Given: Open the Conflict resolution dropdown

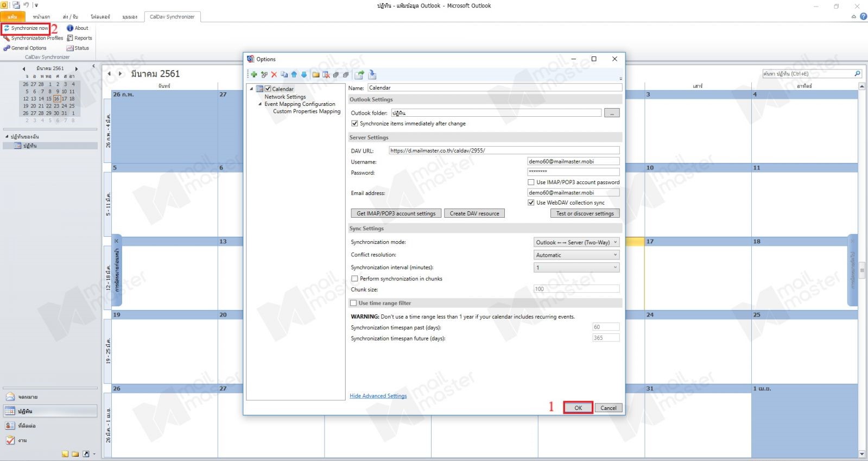Looking at the screenshot, I should click(x=576, y=255).
